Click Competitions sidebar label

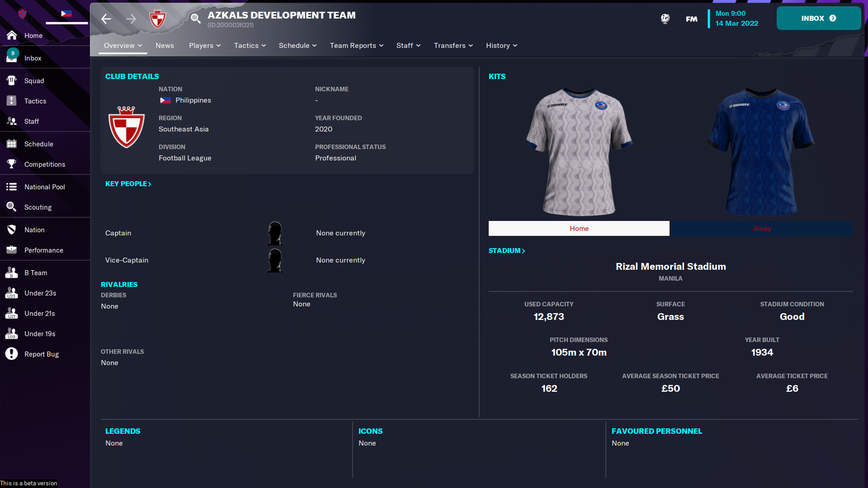click(x=45, y=164)
